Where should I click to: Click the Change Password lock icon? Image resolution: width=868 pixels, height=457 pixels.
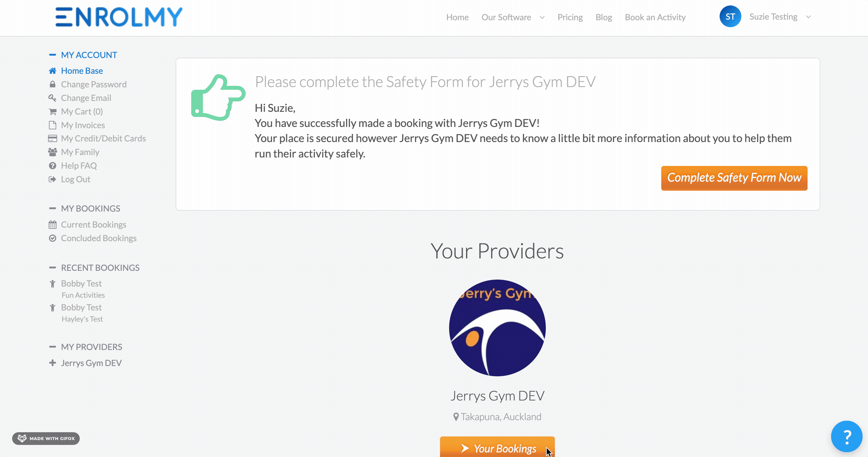tap(53, 84)
